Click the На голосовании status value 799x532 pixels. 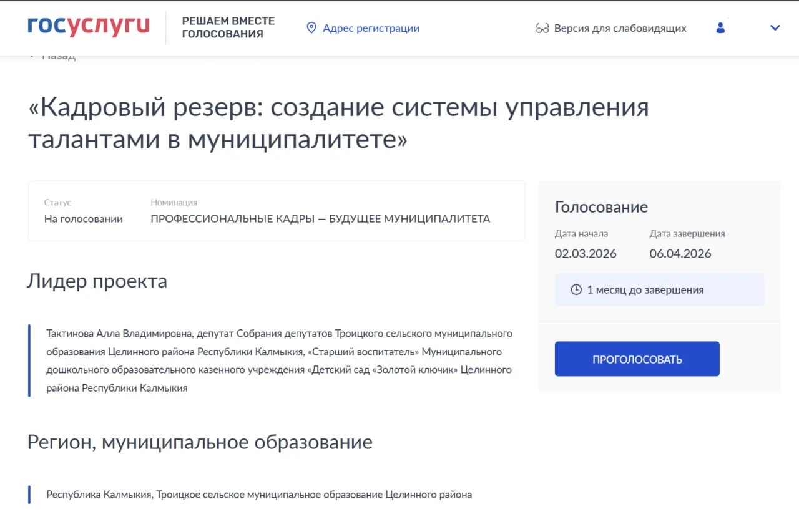coord(84,219)
